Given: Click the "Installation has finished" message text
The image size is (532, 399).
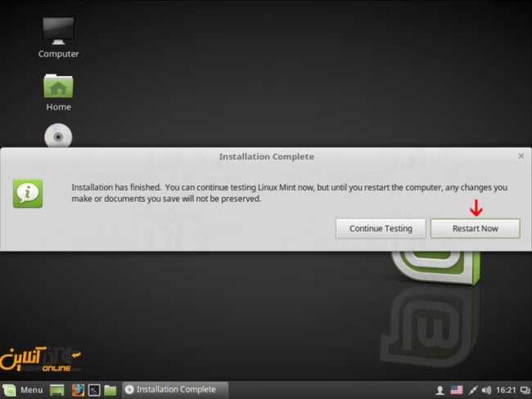Looking at the screenshot, I should point(289,193).
